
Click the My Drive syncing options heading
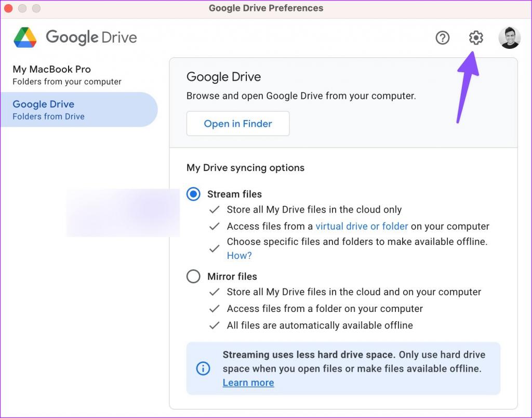(245, 168)
